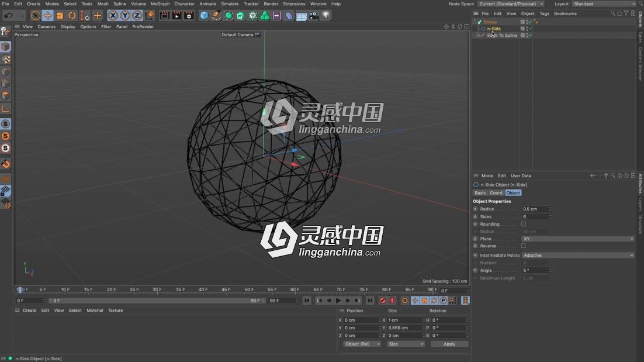Select the n-Side object row
644x362 pixels.
click(494, 29)
